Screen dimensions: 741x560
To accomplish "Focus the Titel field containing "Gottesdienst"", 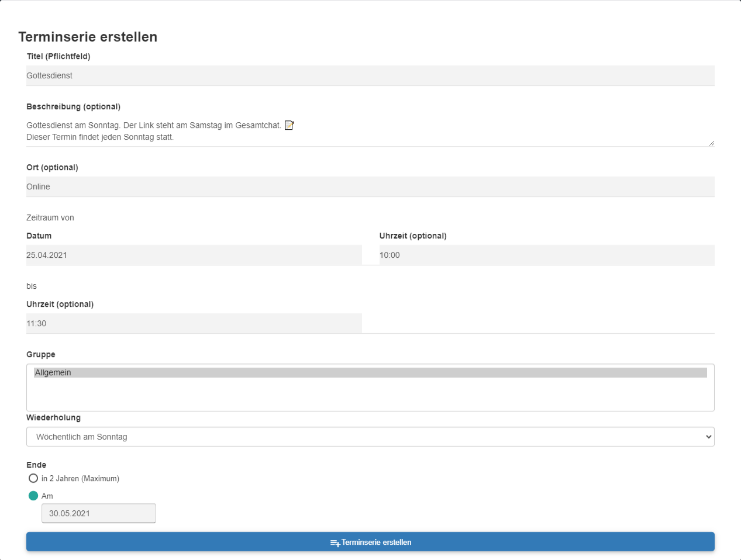I will click(370, 76).
